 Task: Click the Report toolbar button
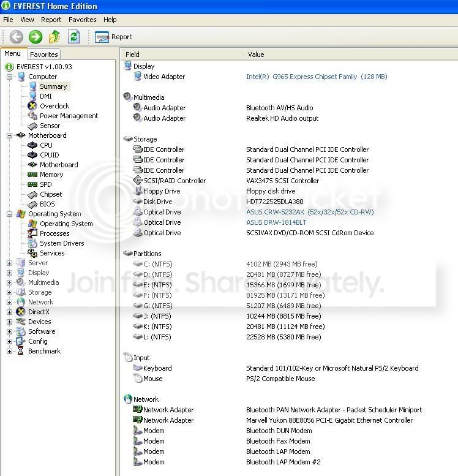pos(113,37)
